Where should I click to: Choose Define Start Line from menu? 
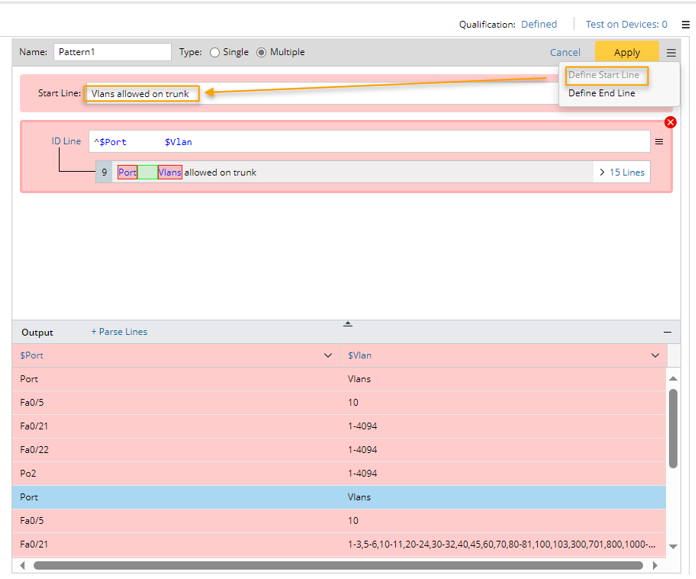603,75
